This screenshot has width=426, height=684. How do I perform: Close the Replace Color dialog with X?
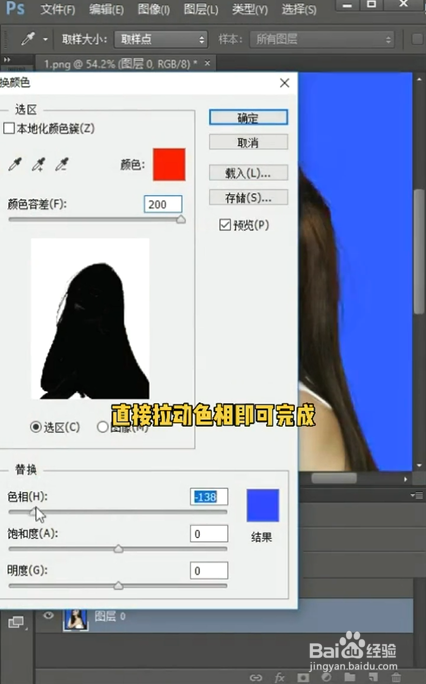(x=284, y=83)
